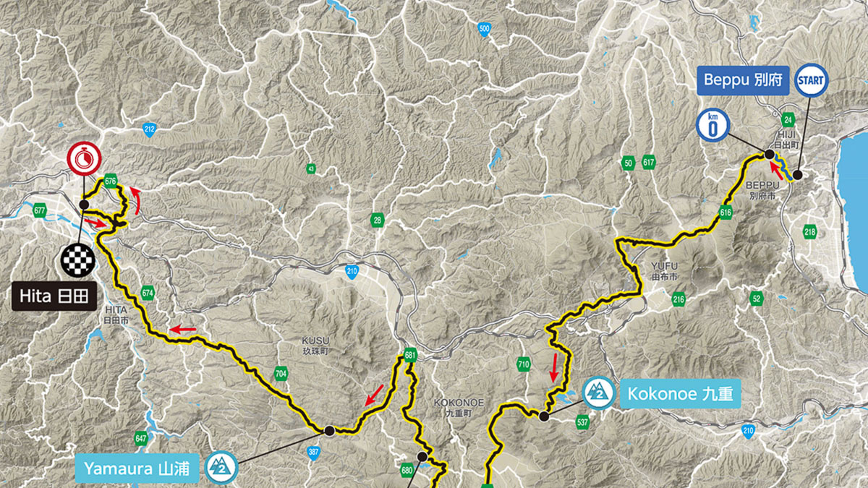This screenshot has height=488, width=868.
Task: Click the black waypoint dot at Kokonoe
Action: [544, 415]
